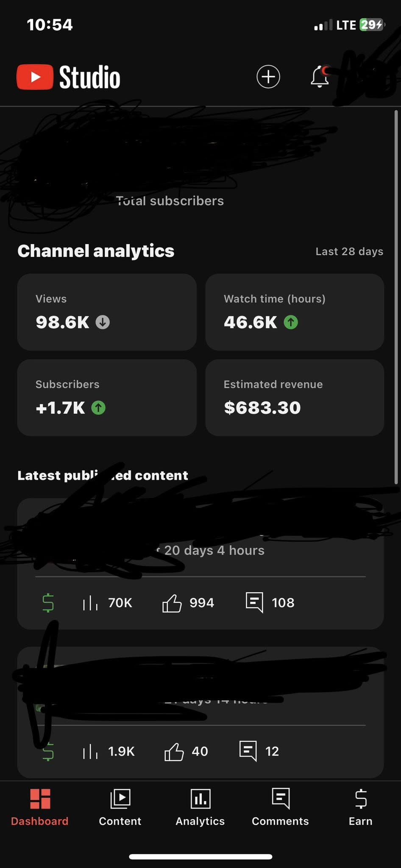The width and height of the screenshot is (401, 868).
Task: Select the Dashboard tab
Action: point(40,807)
